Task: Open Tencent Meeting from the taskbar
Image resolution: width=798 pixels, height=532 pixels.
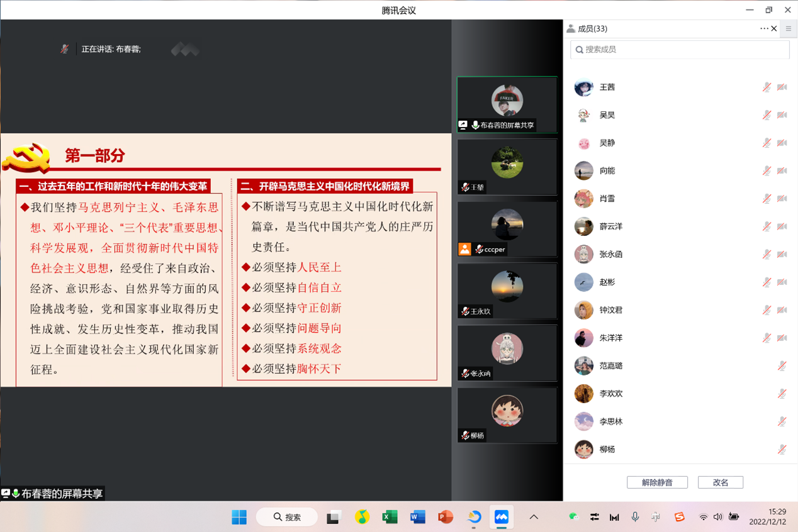Action: (501, 517)
